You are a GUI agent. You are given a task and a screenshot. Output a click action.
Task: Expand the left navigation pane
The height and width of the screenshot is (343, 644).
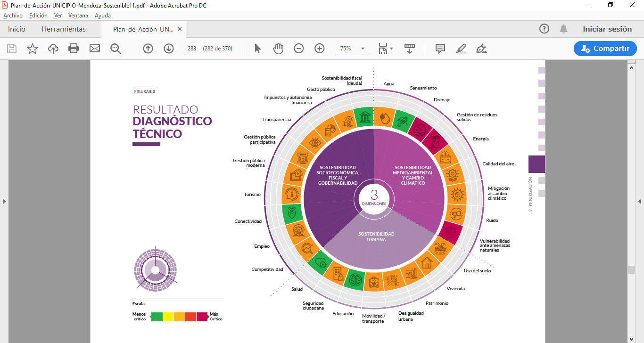(4, 201)
